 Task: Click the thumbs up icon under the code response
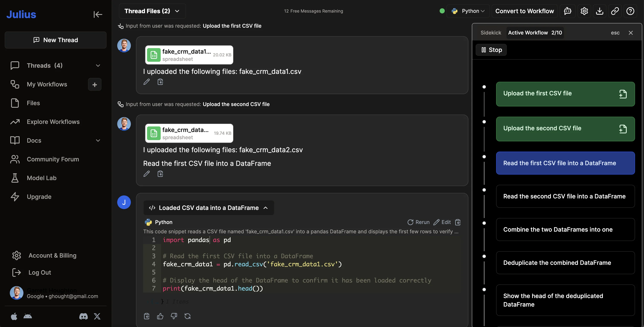(160, 316)
